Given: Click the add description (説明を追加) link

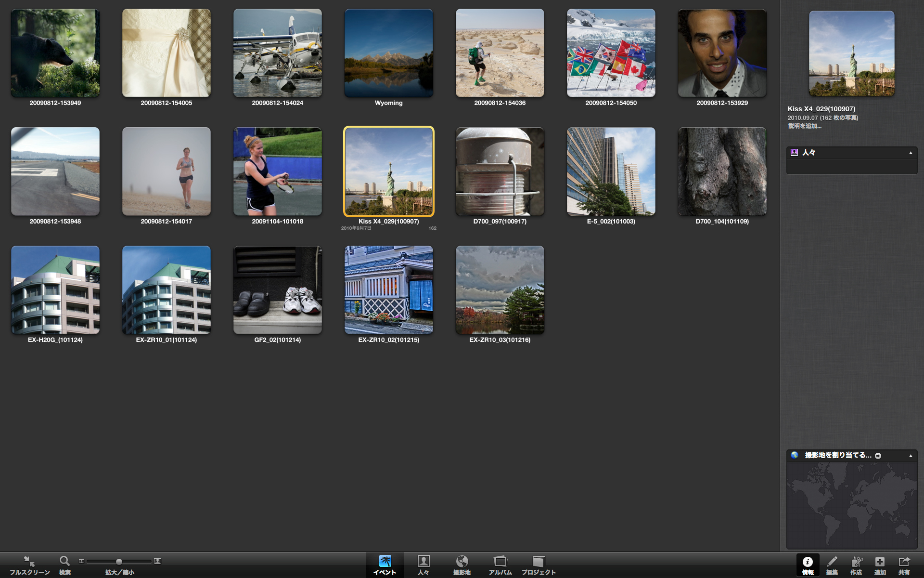Looking at the screenshot, I should [x=805, y=126].
